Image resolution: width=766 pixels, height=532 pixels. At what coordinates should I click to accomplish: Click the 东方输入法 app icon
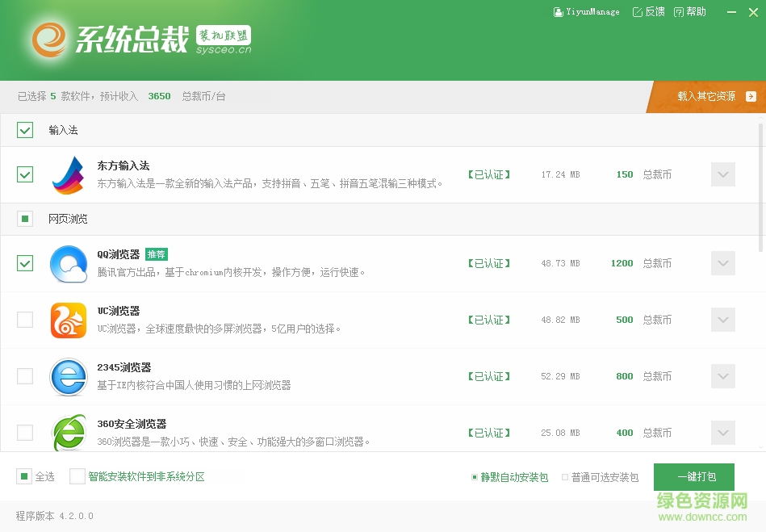pos(69,174)
